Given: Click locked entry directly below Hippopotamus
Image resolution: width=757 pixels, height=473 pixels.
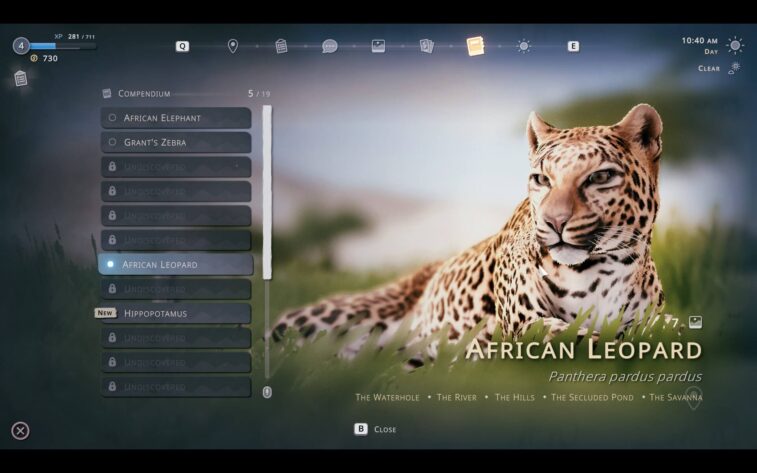Looking at the screenshot, I should tap(176, 338).
